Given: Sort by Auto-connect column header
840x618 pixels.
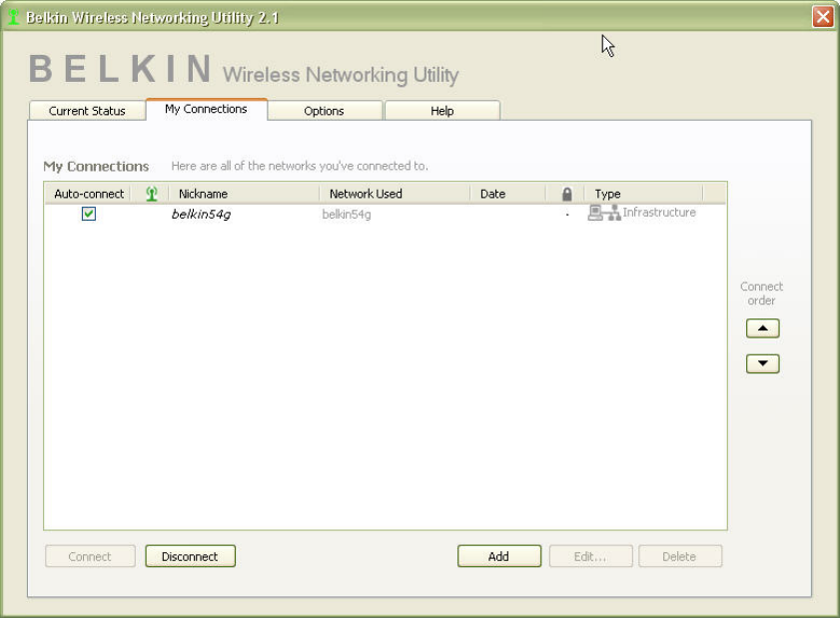Looking at the screenshot, I should [x=89, y=194].
